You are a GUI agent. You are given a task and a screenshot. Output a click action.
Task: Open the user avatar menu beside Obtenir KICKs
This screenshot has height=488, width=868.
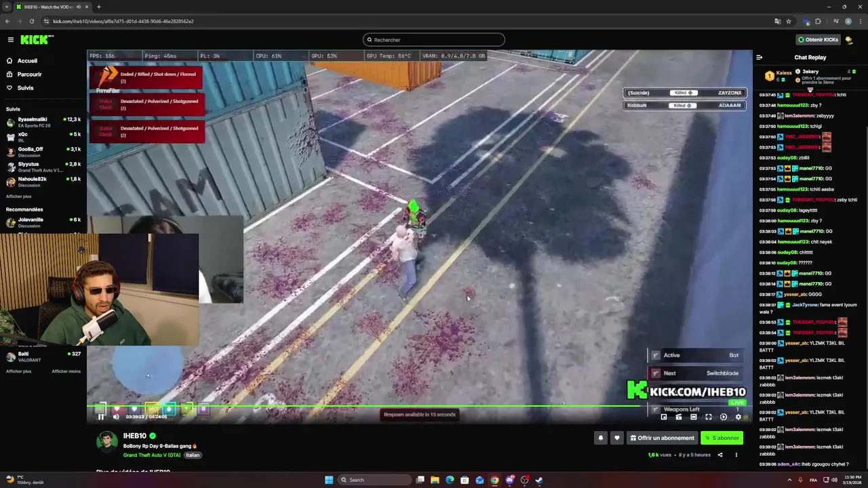[849, 40]
